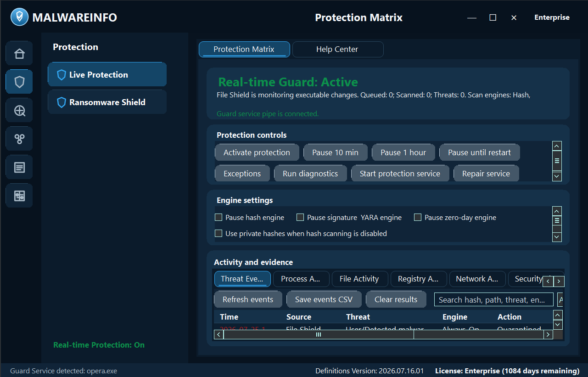Click Guard service pipe is connected text
Image resolution: width=588 pixels, height=377 pixels.
(x=268, y=113)
